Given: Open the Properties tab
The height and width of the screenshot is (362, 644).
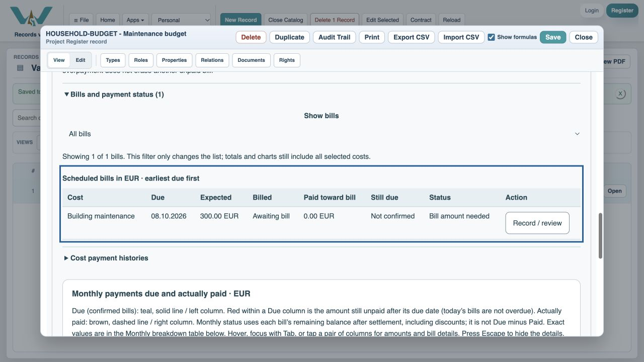Looking at the screenshot, I should coord(175,60).
